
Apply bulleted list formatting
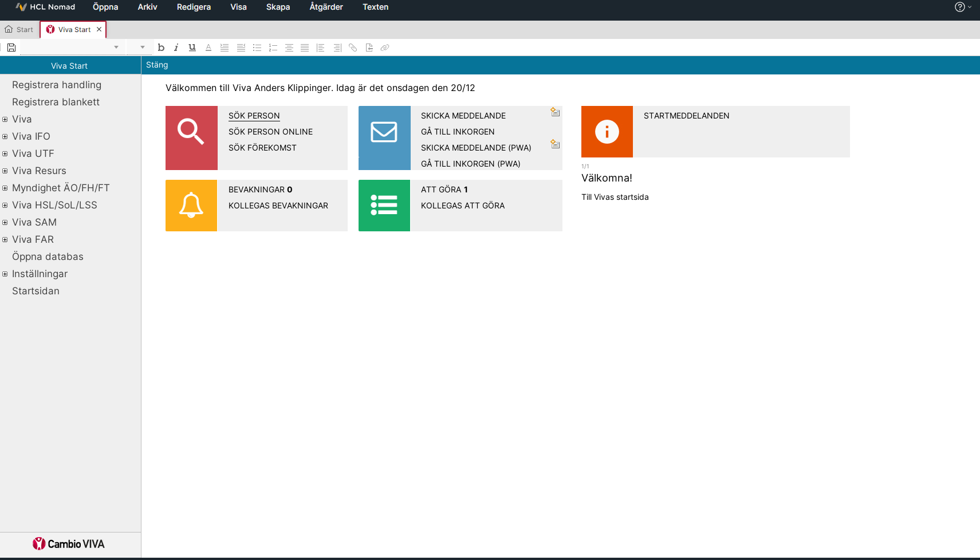pyautogui.click(x=257, y=48)
